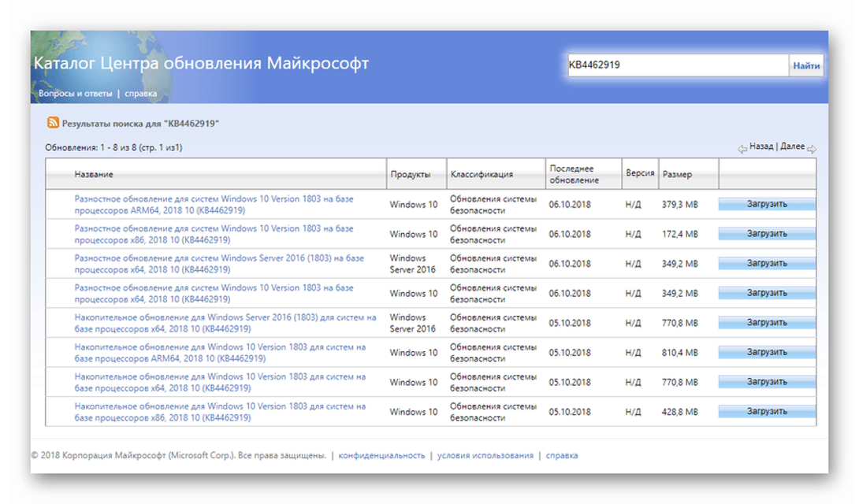Open the Вопросы и ответы header link
The height and width of the screenshot is (504, 859).
[x=76, y=93]
